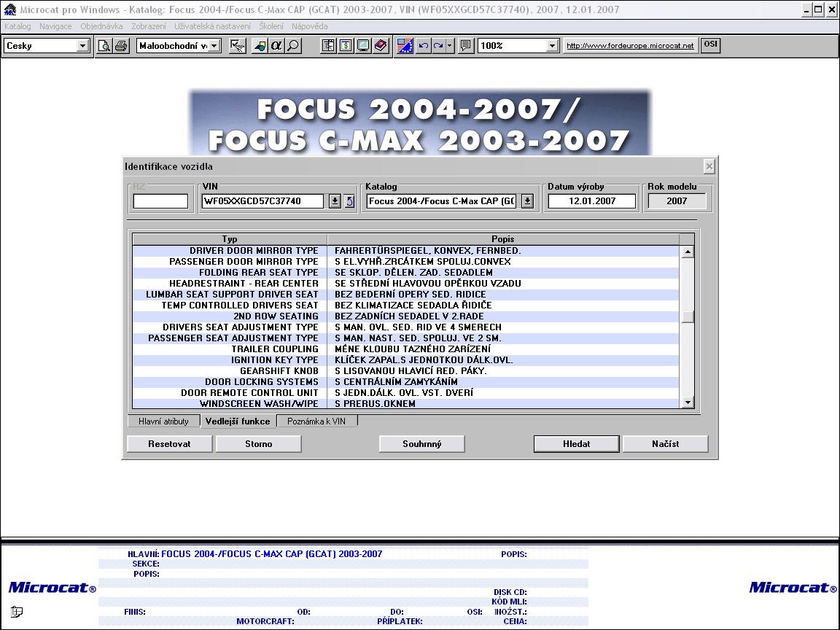840x630 pixels.
Task: Click the printer icon
Action: click(x=121, y=46)
